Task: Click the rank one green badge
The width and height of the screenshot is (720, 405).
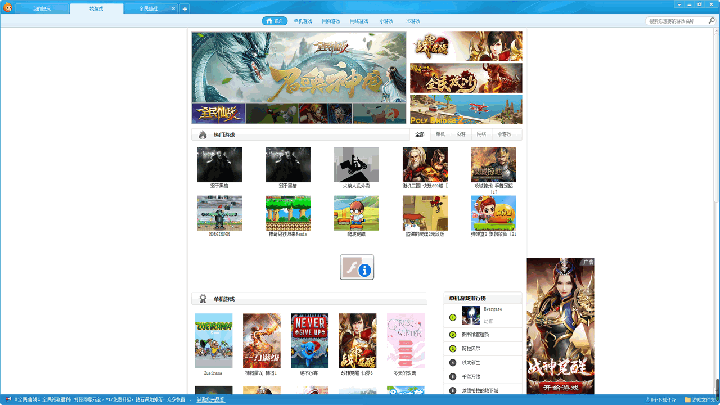Action: click(x=452, y=317)
